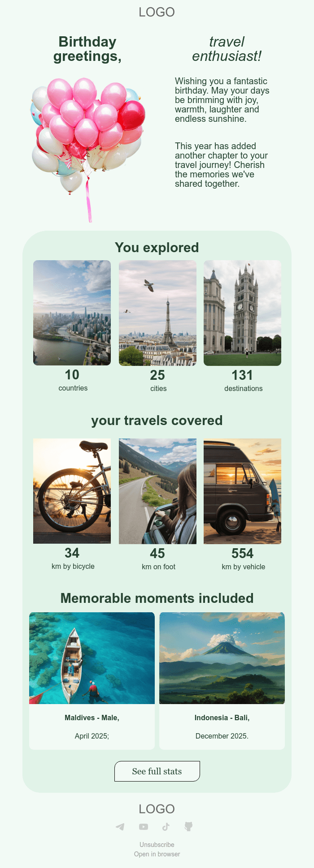Open the bicycle at sunset photo
314x868 pixels.
point(72,491)
